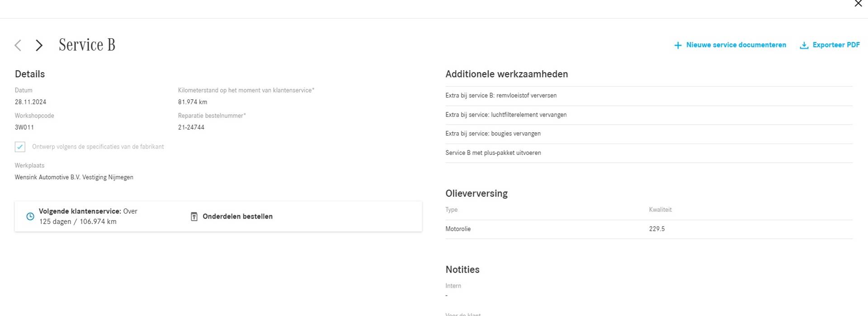868x316 pixels.
Task: Select the luchtfilterelement vervangen row
Action: (506, 115)
